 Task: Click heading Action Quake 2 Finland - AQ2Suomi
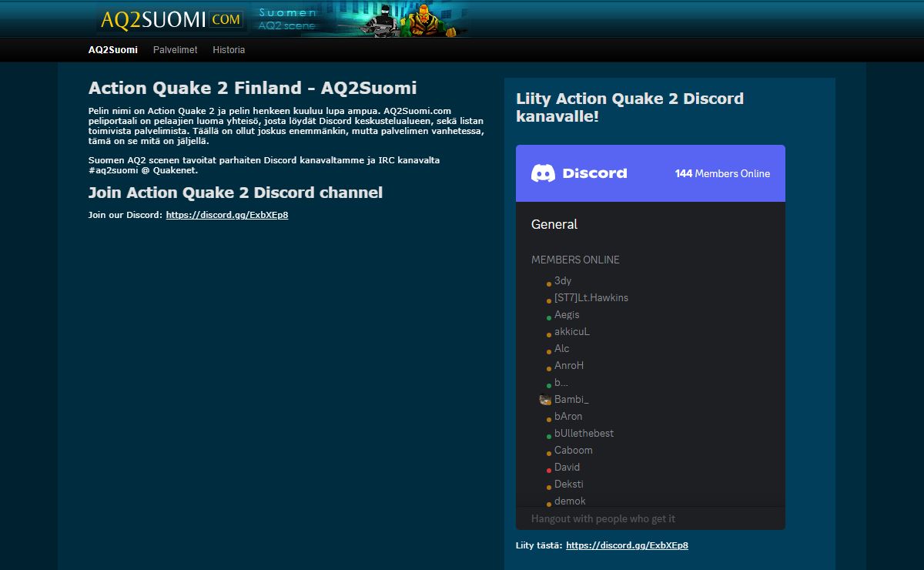pyautogui.click(x=253, y=88)
